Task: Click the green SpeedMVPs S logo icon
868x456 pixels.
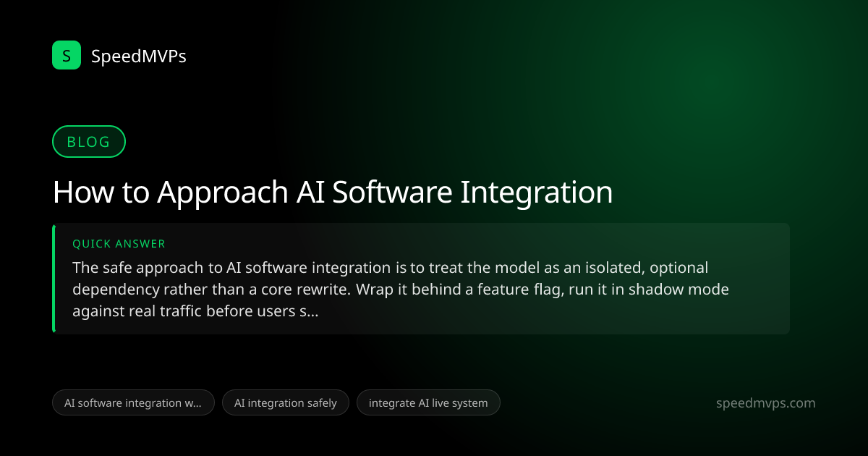Action: pyautogui.click(x=67, y=55)
